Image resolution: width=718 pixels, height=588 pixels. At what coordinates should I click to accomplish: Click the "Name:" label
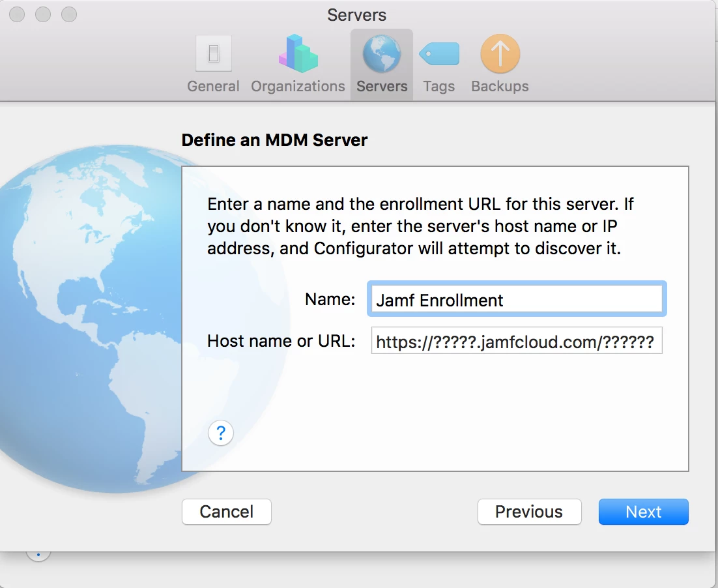[330, 299]
